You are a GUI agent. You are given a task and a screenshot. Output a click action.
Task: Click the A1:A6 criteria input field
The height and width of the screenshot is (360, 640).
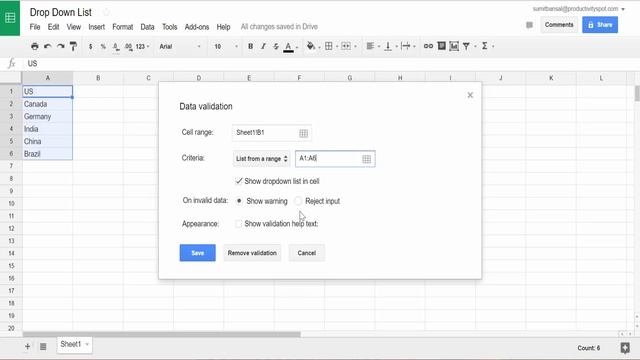[x=335, y=159]
